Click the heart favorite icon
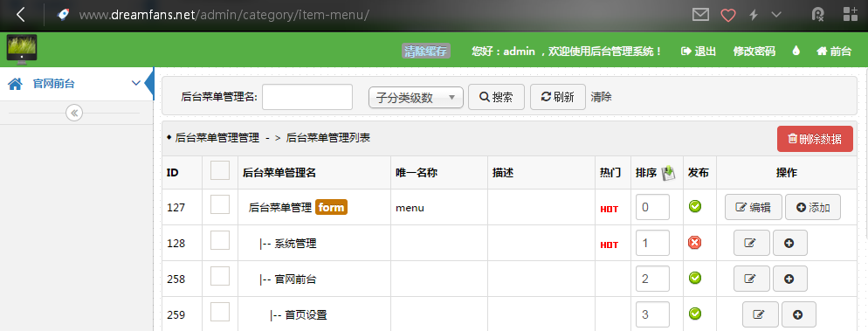The width and height of the screenshot is (868, 331). click(x=728, y=15)
